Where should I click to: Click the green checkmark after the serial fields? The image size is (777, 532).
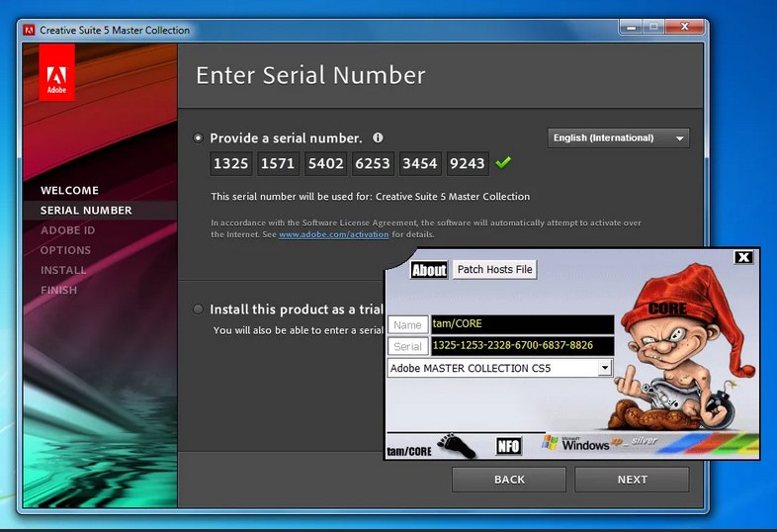pyautogui.click(x=503, y=162)
